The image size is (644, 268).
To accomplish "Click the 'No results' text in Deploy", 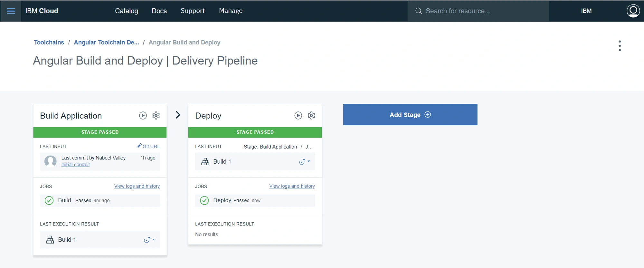I will click(206, 234).
